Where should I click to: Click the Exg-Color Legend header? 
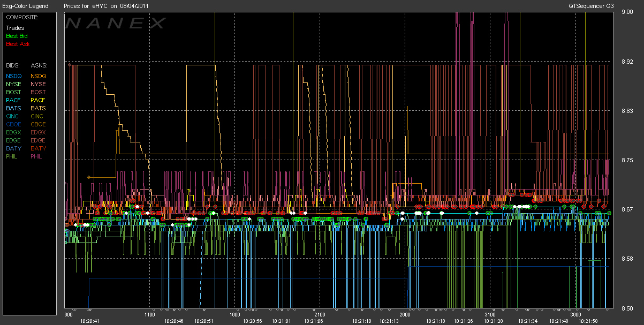tap(25, 6)
